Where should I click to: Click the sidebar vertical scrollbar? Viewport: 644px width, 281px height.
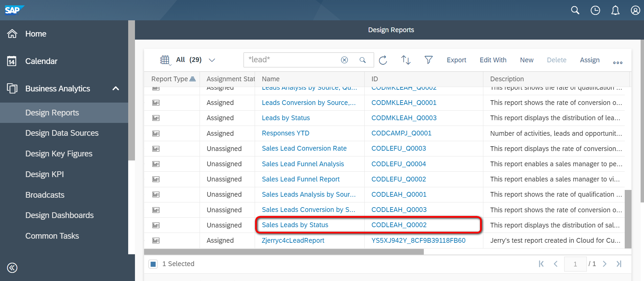132,90
